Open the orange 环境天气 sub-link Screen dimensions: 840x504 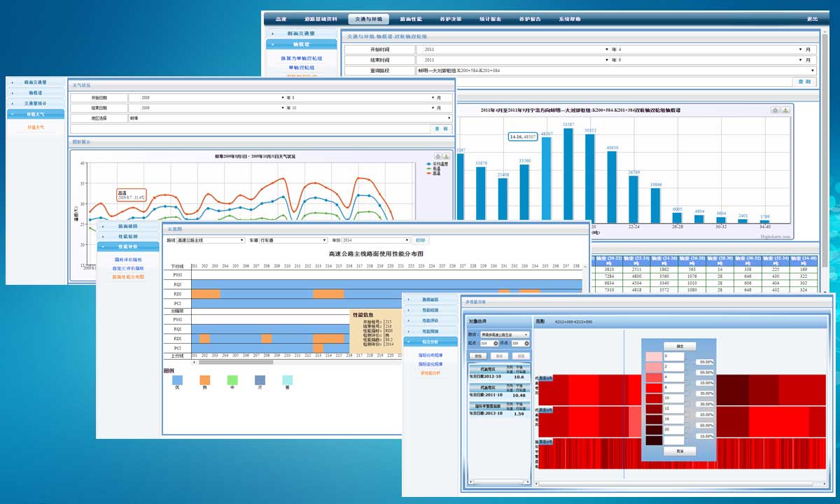(36, 127)
